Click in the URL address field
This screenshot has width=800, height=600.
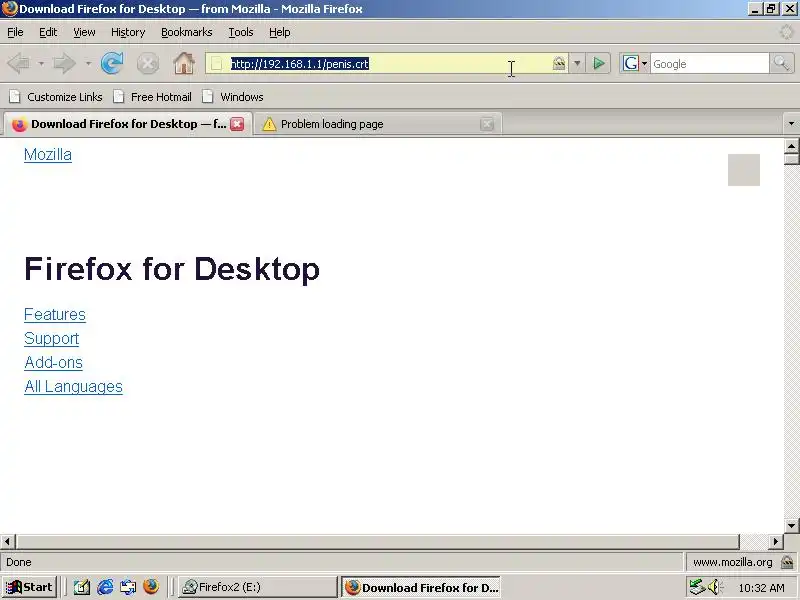pyautogui.click(x=388, y=64)
